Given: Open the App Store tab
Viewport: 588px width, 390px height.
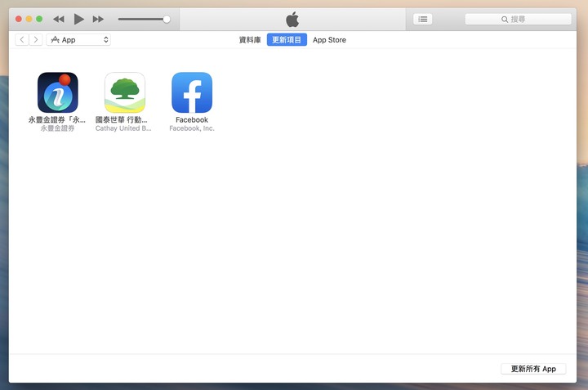Looking at the screenshot, I should pos(329,40).
